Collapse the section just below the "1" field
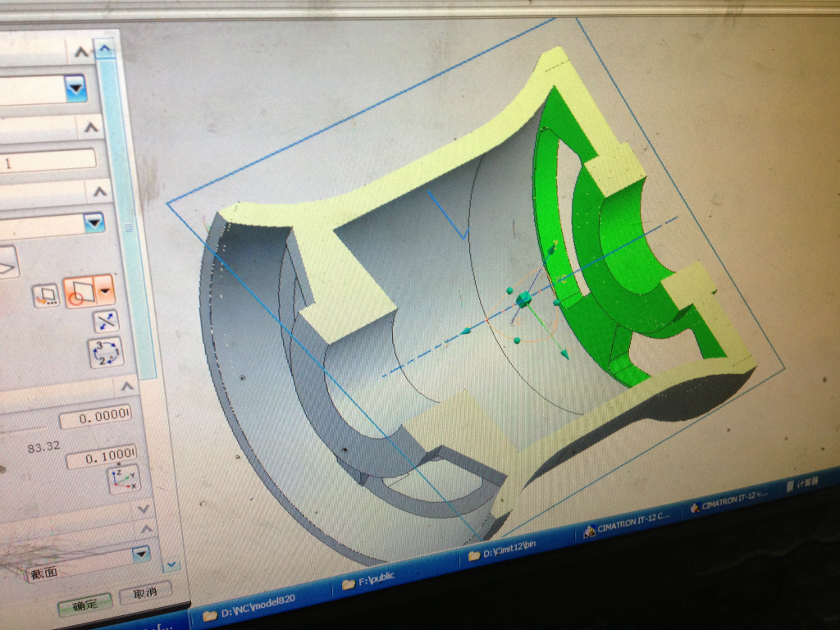840x630 pixels. 99,190
